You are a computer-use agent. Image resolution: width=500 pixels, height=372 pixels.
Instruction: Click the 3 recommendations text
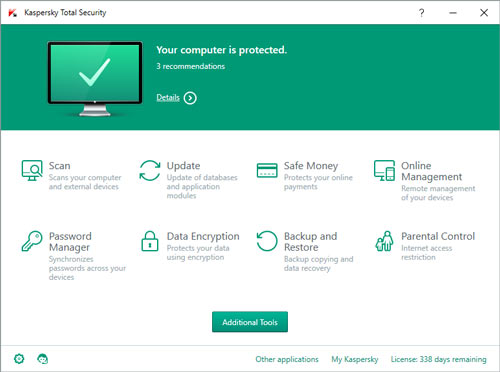point(191,66)
